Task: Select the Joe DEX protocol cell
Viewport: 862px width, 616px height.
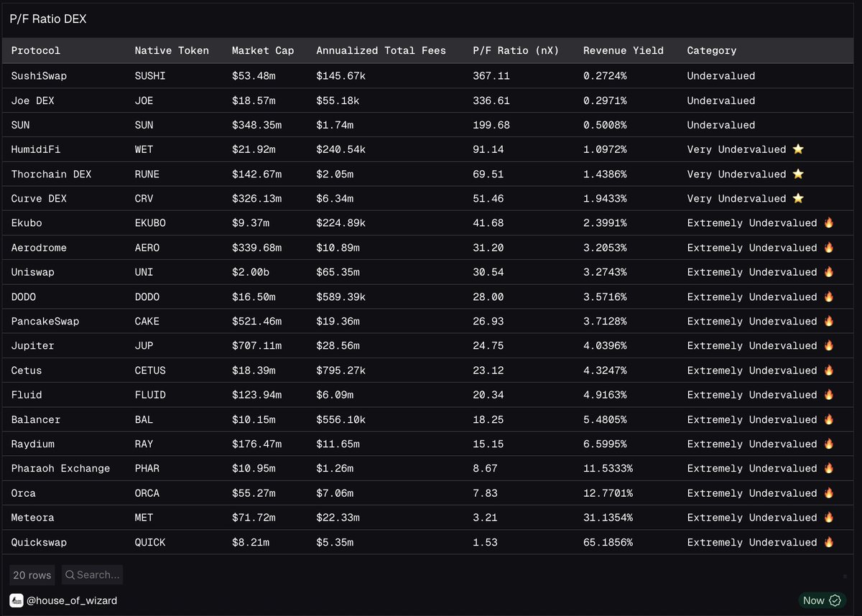Action: point(33,101)
